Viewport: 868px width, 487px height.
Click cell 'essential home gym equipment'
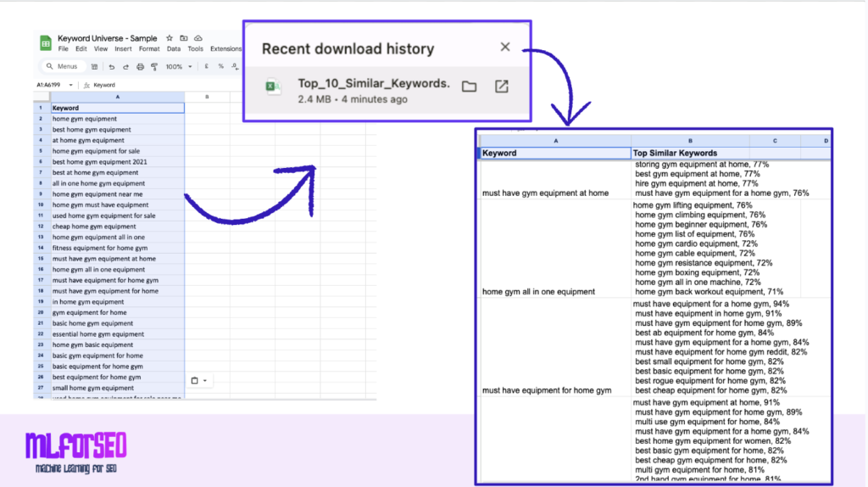pos(117,334)
